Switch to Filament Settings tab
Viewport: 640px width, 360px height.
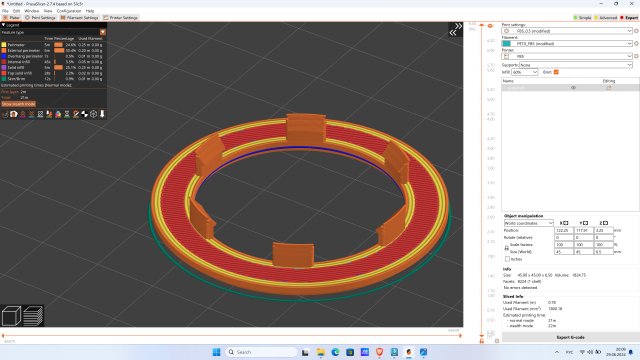tap(80, 18)
